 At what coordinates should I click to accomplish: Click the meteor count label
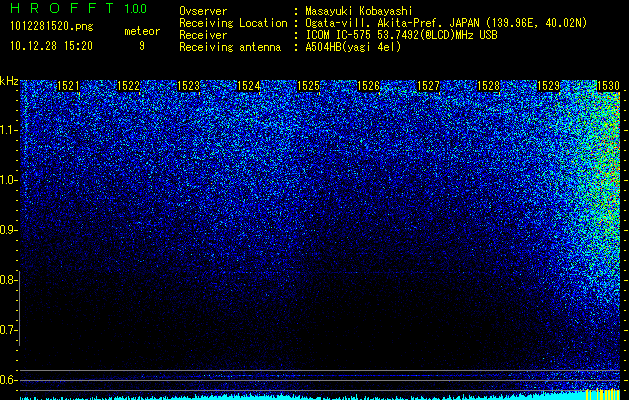tap(142, 31)
